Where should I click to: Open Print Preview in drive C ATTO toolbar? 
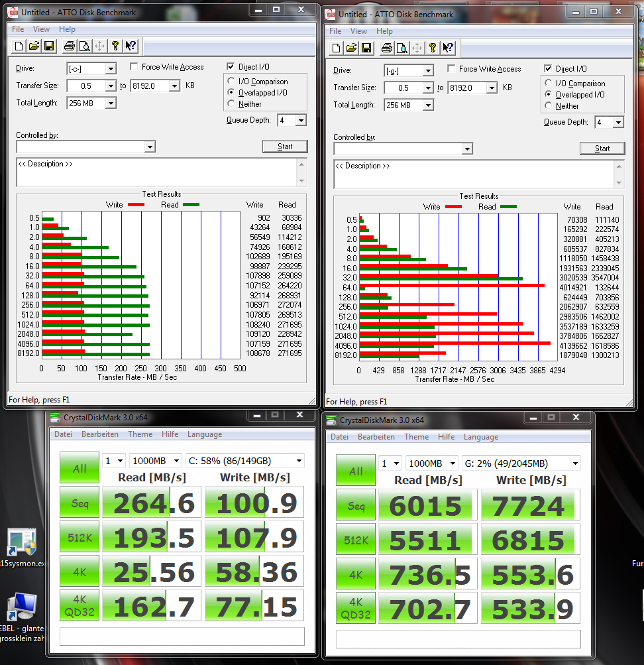(84, 46)
